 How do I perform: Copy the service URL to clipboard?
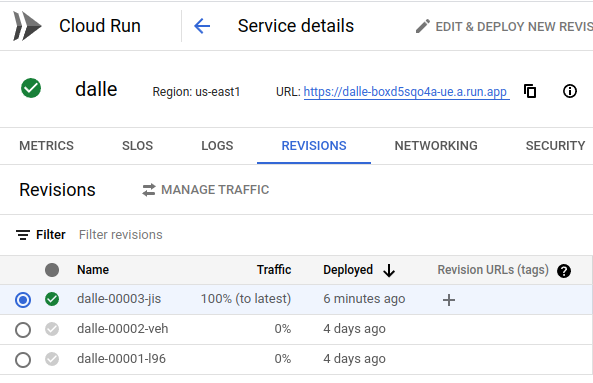530,91
